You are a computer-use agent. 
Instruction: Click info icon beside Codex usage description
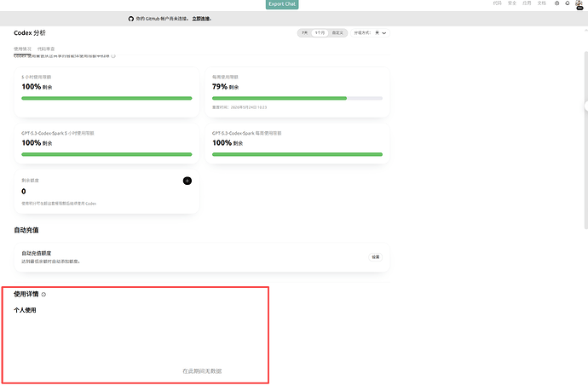113,56
